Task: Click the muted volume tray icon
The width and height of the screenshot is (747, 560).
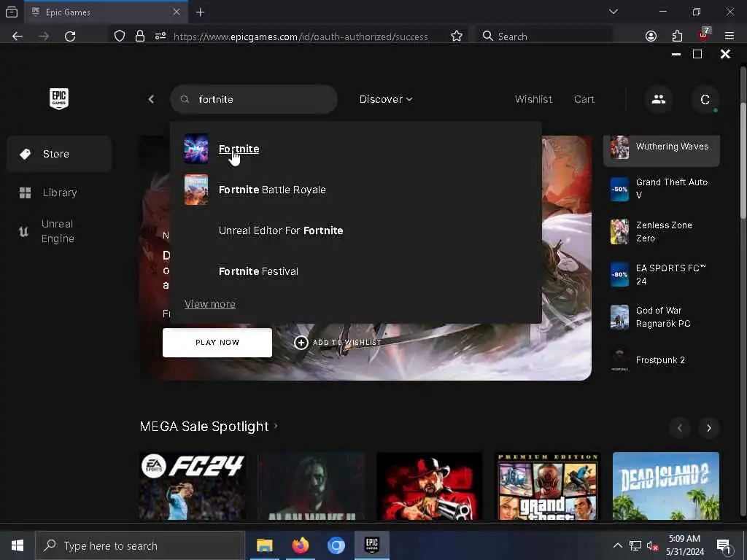Action: [652, 546]
